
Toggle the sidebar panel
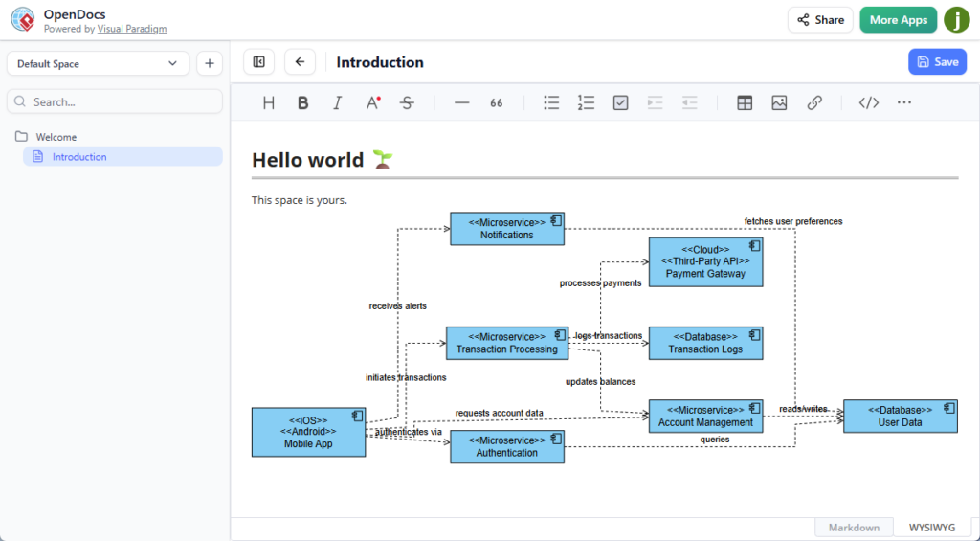tap(258, 62)
